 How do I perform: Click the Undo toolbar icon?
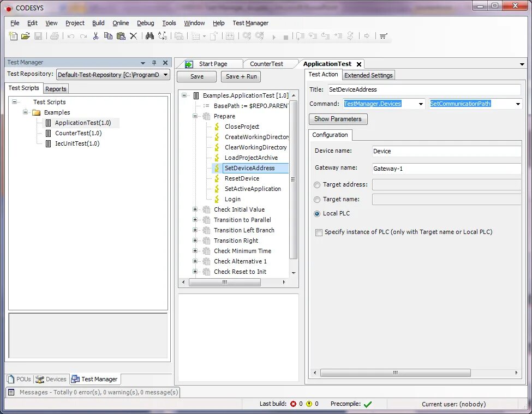[71, 37]
